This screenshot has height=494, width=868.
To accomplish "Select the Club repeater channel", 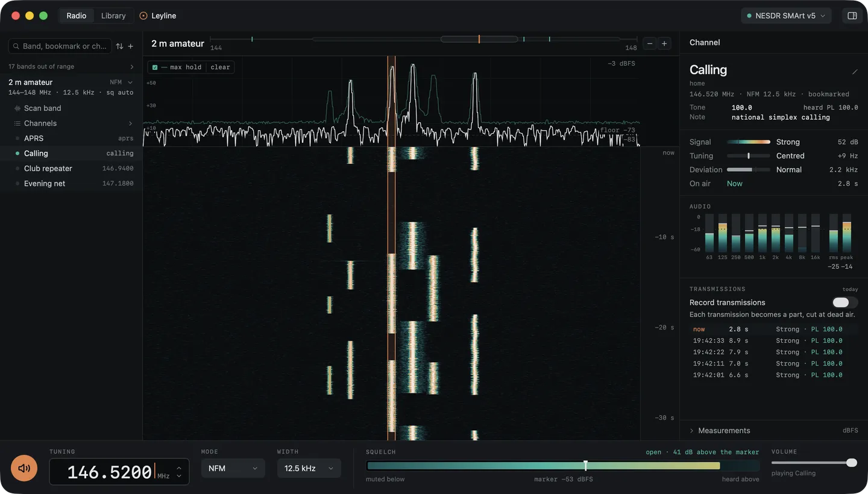I will (x=71, y=169).
